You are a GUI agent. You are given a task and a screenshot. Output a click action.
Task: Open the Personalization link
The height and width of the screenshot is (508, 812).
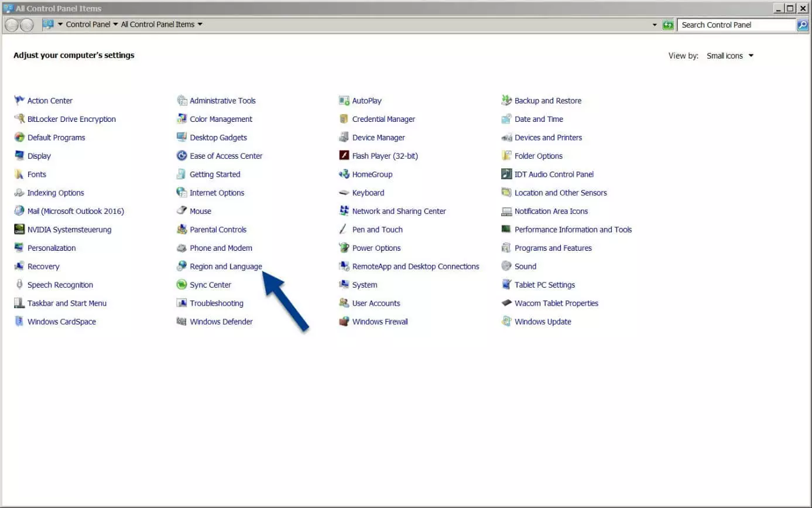click(x=52, y=248)
